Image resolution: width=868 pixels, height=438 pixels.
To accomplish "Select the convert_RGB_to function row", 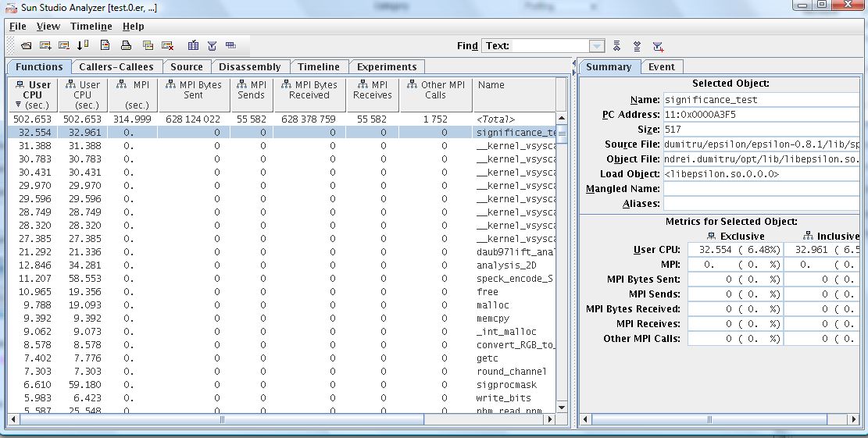I will tap(282, 345).
